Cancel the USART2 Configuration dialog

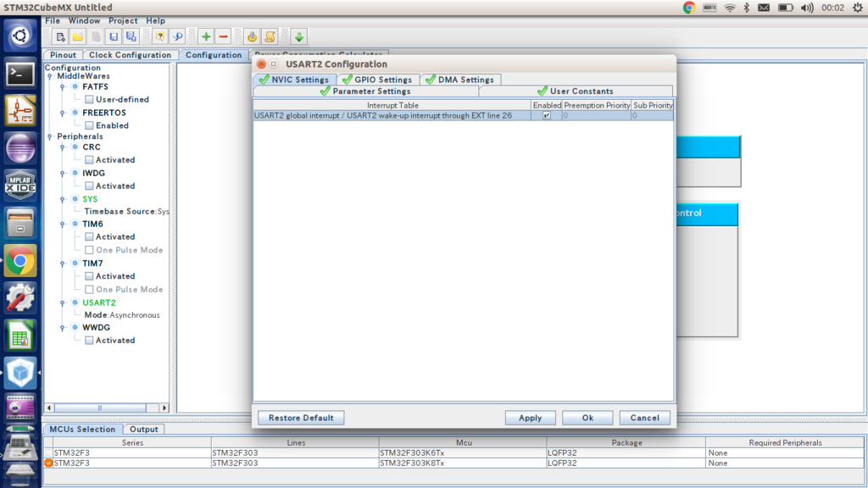point(645,418)
